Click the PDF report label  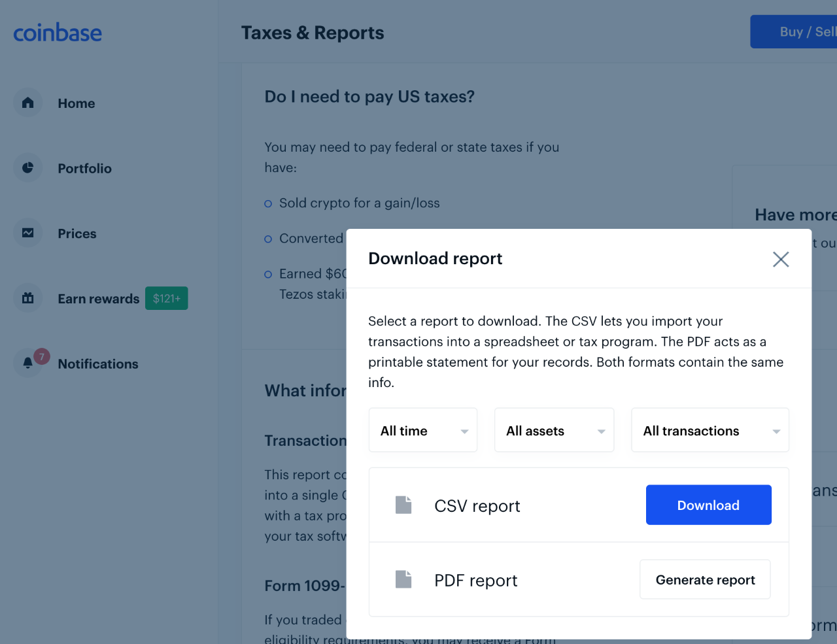(x=476, y=581)
